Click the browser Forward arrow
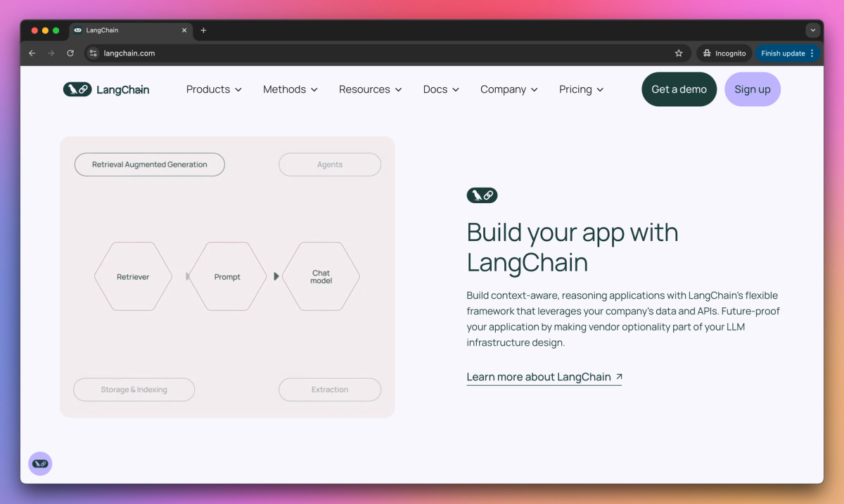The height and width of the screenshot is (504, 844). (x=51, y=53)
